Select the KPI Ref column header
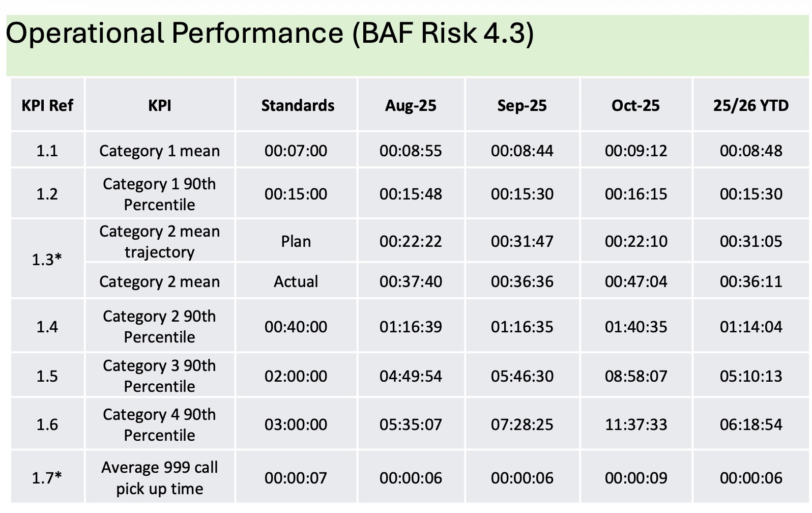 47,106
